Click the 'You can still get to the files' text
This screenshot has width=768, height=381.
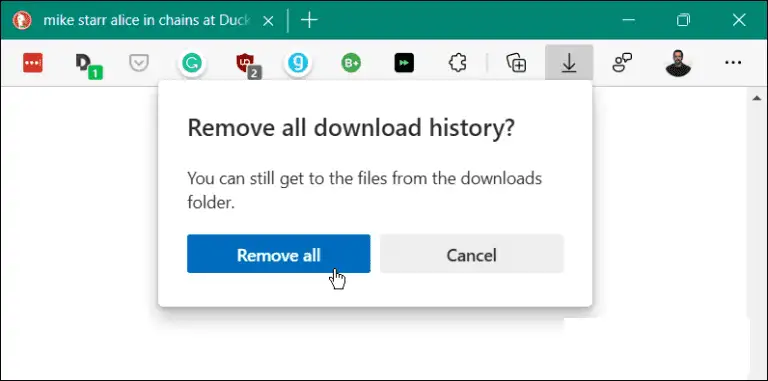click(x=364, y=190)
